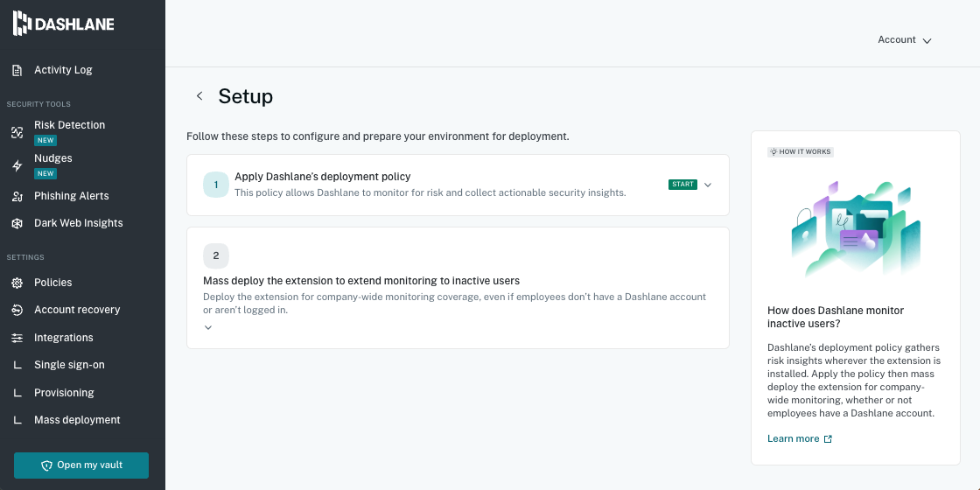Expand step 1 deployment policy chevron
This screenshot has width=980, height=490.
click(708, 185)
